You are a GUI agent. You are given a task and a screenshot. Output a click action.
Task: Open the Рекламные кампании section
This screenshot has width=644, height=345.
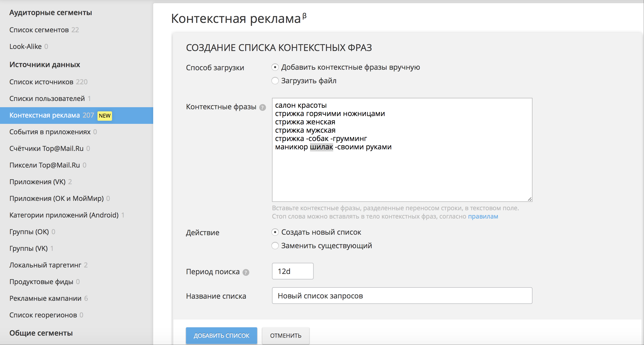pyautogui.click(x=45, y=298)
